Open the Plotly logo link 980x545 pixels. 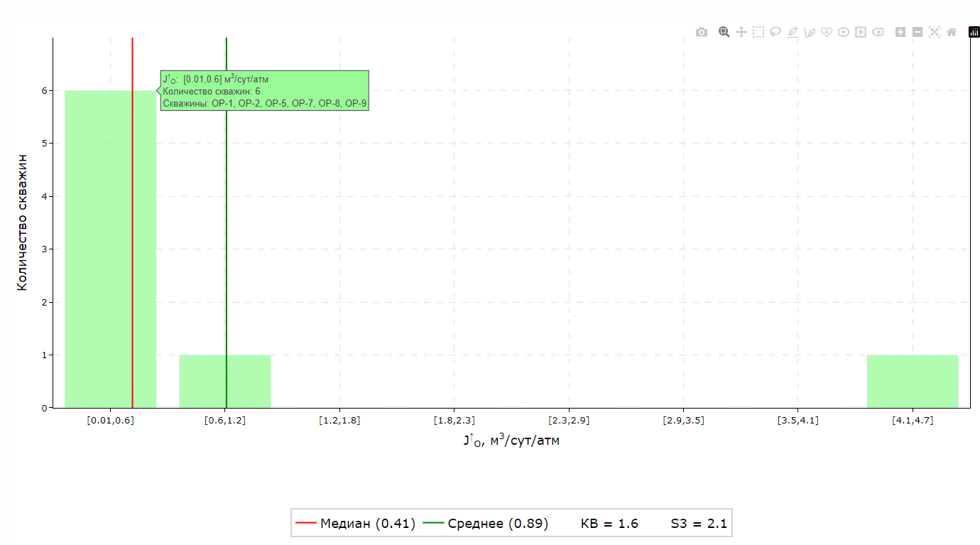(x=974, y=32)
